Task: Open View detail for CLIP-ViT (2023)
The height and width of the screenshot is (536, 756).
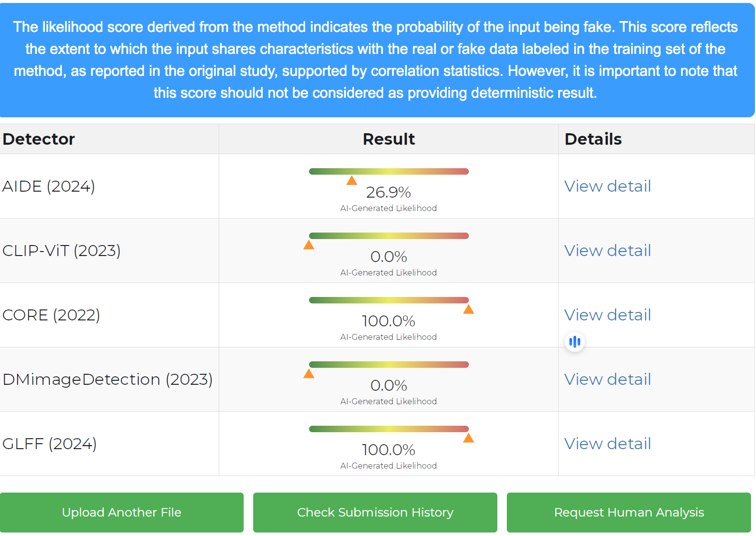Action: (x=607, y=251)
